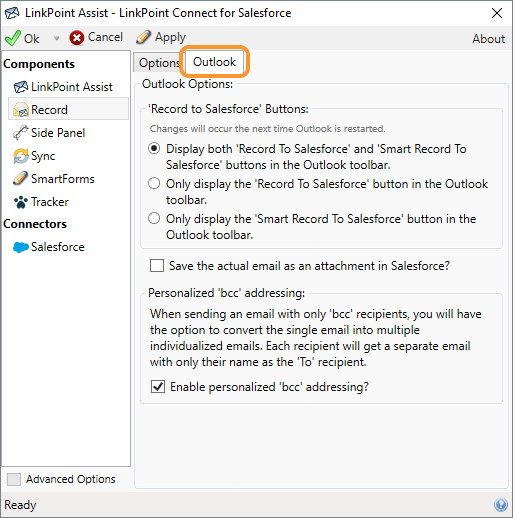The height and width of the screenshot is (518, 513).
Task: Click the blue help icon in status bar
Action: [x=501, y=505]
